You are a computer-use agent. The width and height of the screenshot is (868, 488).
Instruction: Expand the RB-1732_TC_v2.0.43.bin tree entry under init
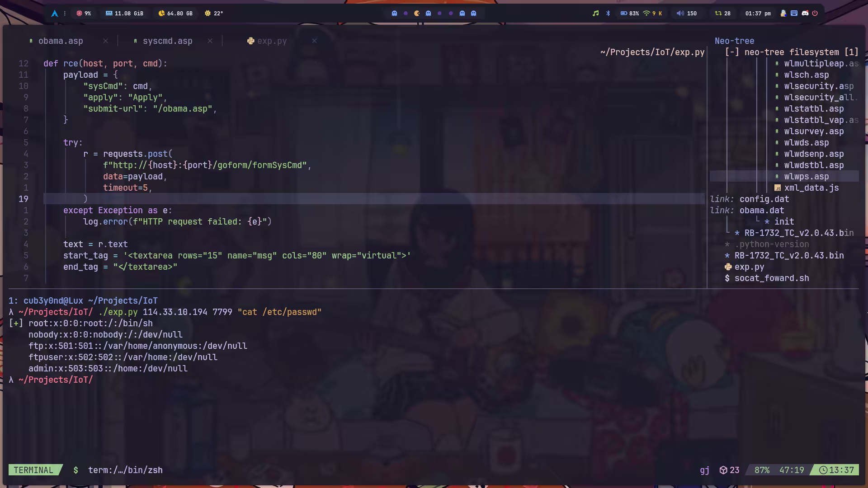[x=799, y=233]
